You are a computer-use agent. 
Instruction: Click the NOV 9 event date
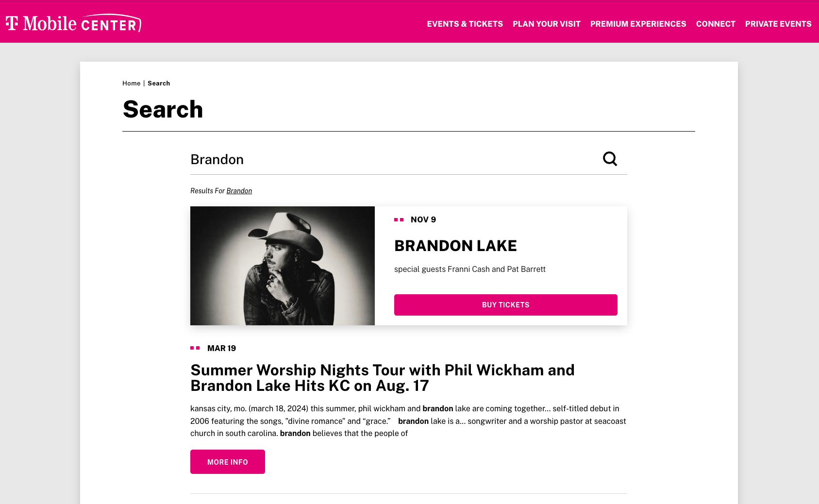(423, 220)
